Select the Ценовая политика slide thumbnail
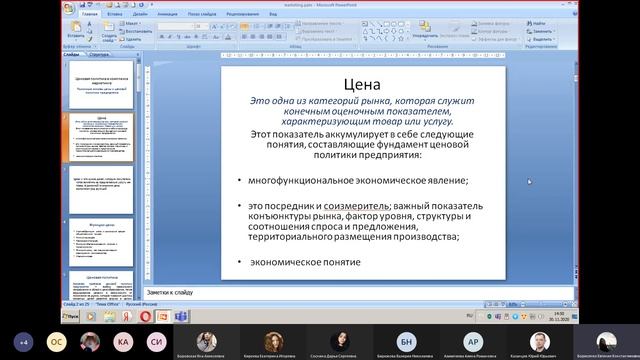This screenshot has height=360, width=640. [101, 286]
